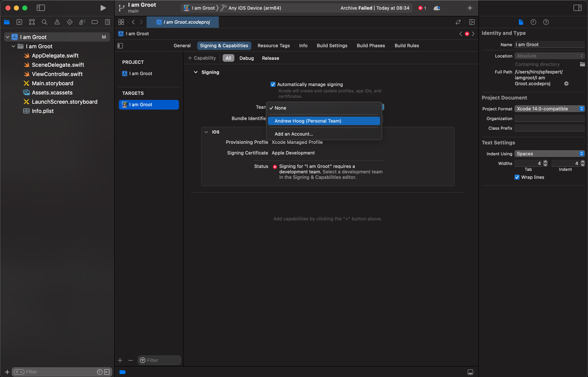The image size is (588, 377).
Task: Go to previous issue chevron
Action: click(461, 34)
